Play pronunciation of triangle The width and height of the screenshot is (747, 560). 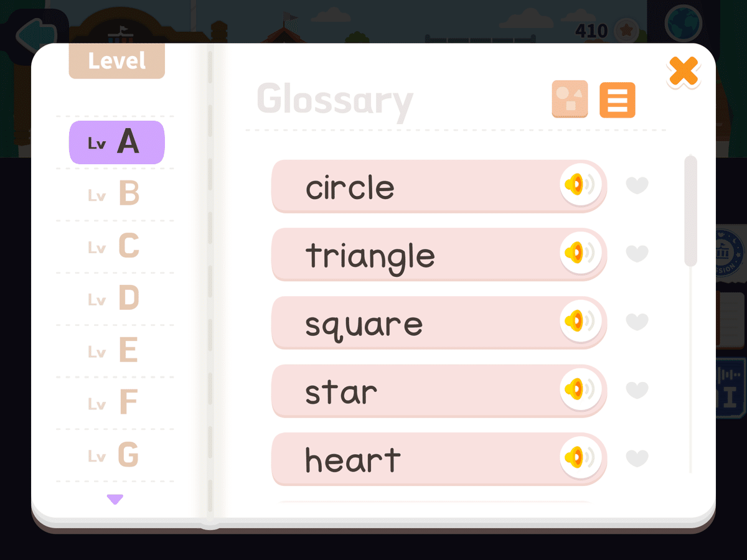coord(580,253)
